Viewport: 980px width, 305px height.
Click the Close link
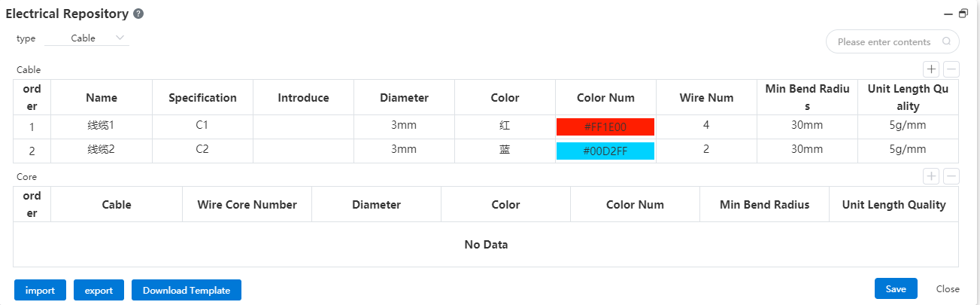[x=948, y=288]
